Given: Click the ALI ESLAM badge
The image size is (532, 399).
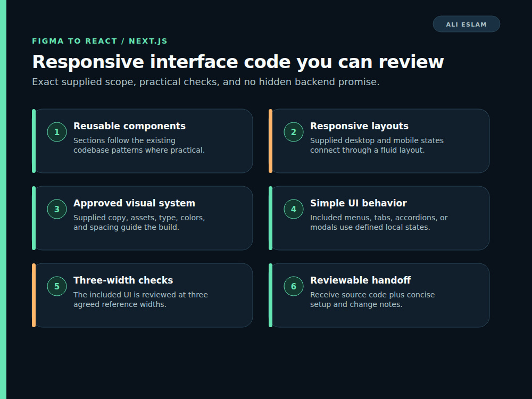Looking at the screenshot, I should [x=466, y=24].
